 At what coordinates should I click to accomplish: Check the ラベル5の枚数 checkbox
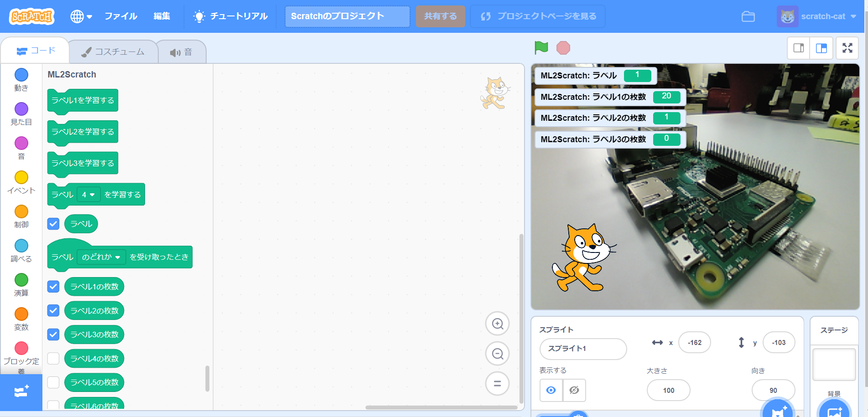53,382
